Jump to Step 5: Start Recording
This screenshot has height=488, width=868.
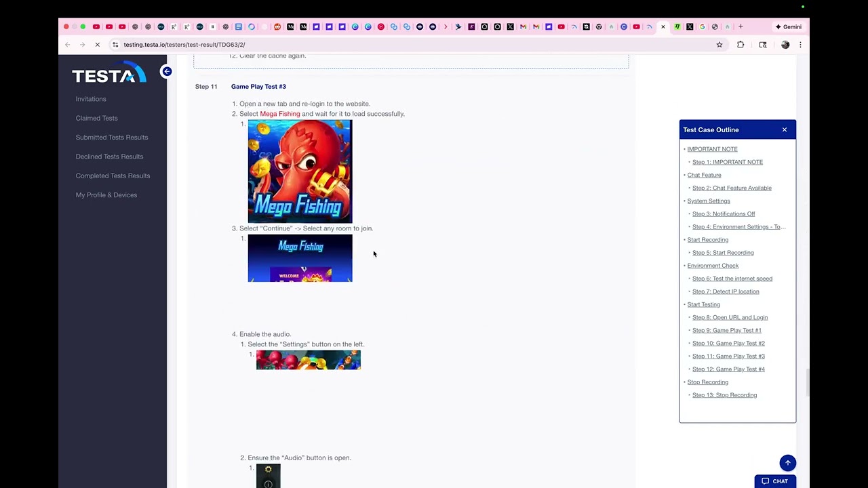click(723, 253)
